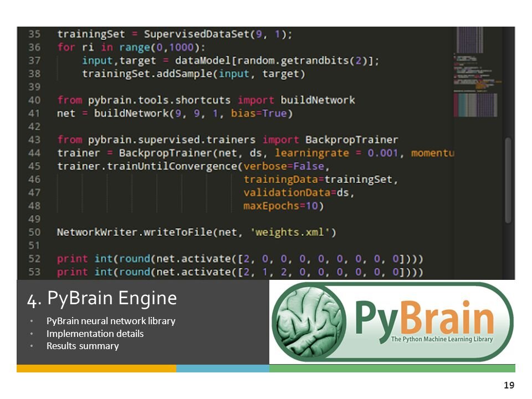Click line number 50 in the gutter
This screenshot has height=399, width=532.
point(34,233)
